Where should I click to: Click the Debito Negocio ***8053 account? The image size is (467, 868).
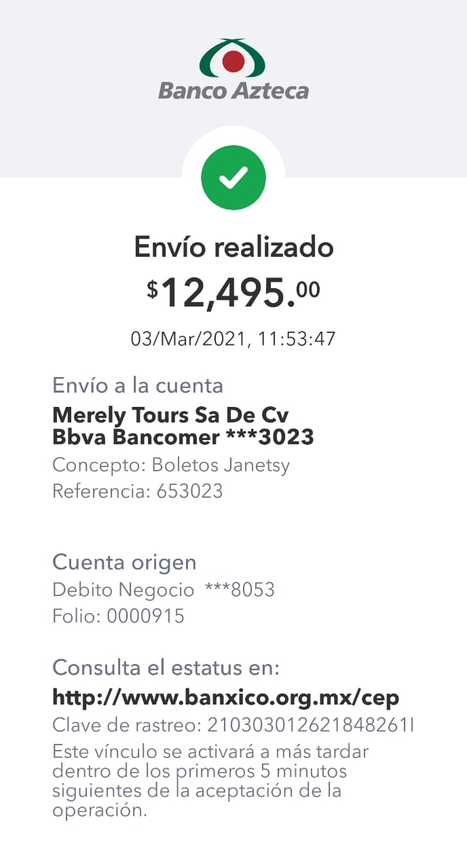pos(164,590)
